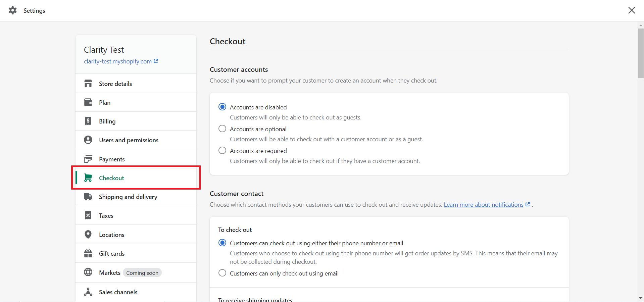The height and width of the screenshot is (302, 644).
Task: Click the Markets globe icon
Action: pyautogui.click(x=88, y=272)
